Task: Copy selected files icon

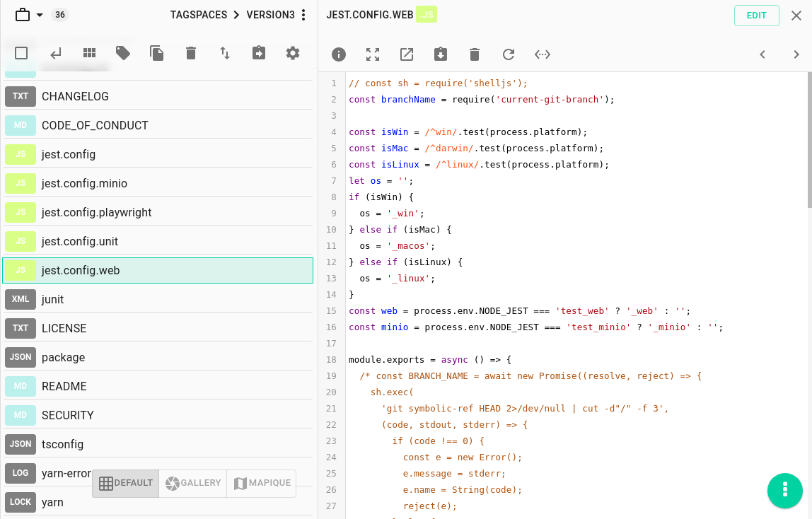Action: click(157, 53)
